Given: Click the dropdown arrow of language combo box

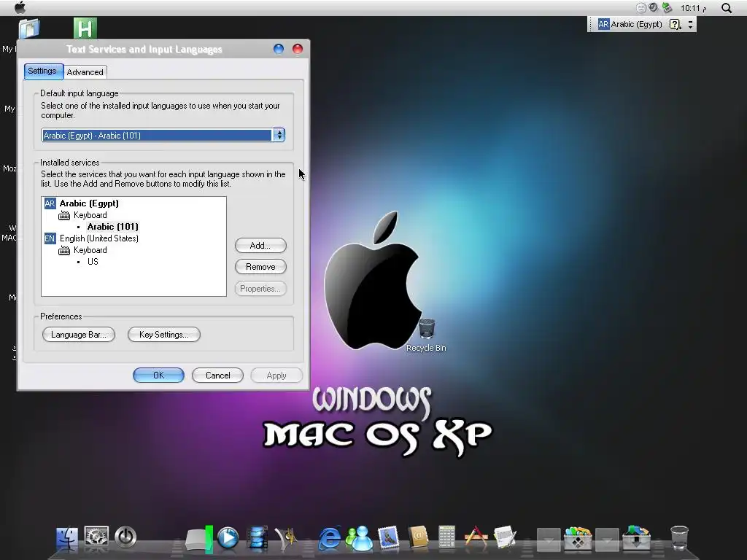Looking at the screenshot, I should coord(279,135).
